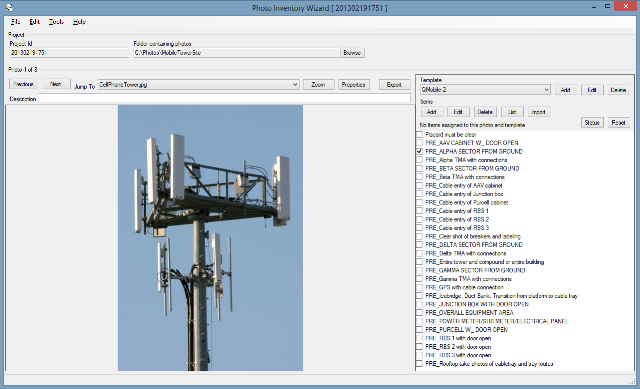This screenshot has height=389, width=640.
Task: Check PRE_Alpha TMA with connections
Action: [420, 160]
